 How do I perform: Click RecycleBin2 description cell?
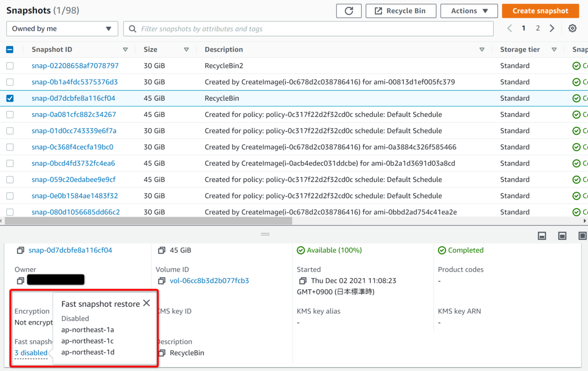point(224,66)
